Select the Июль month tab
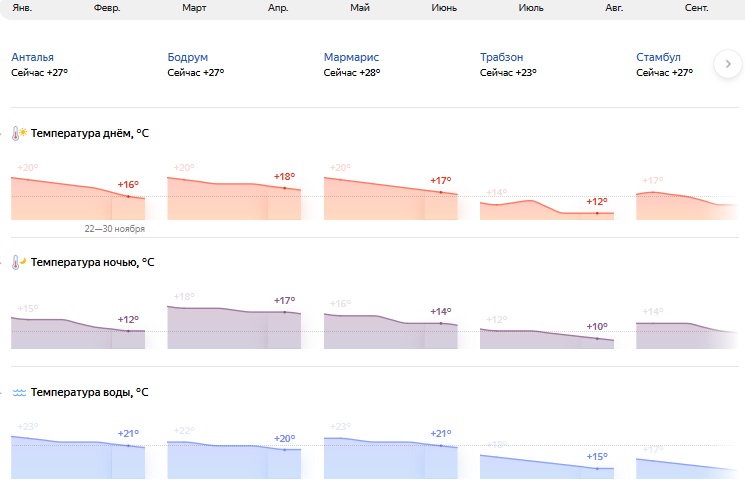Image resolution: width=745 pixels, height=495 pixels. (x=531, y=8)
